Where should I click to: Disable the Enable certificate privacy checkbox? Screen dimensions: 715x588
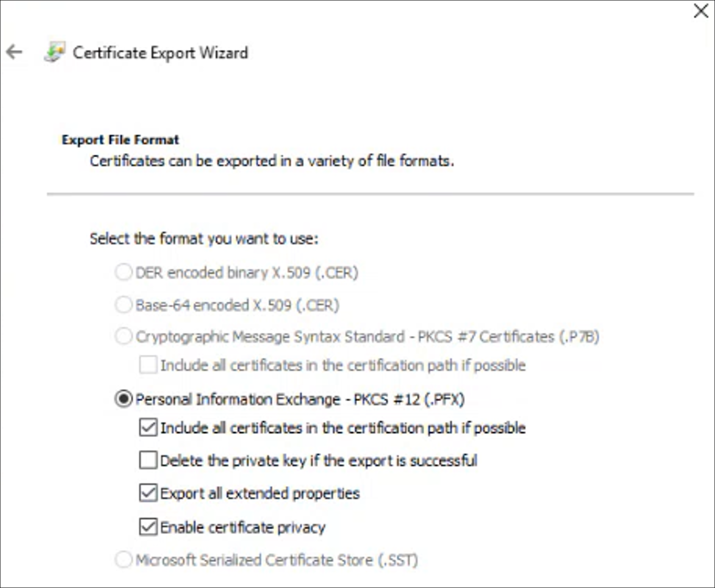(x=148, y=527)
